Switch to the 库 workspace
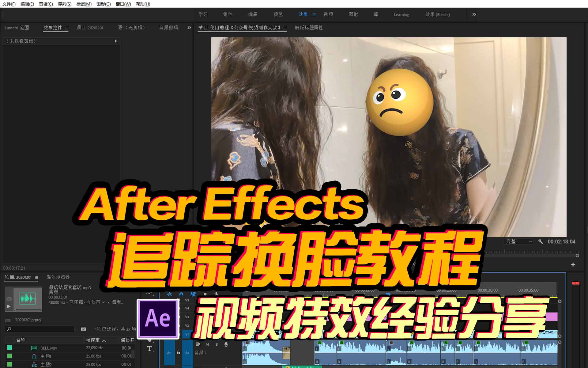588x368 pixels. [x=376, y=14]
